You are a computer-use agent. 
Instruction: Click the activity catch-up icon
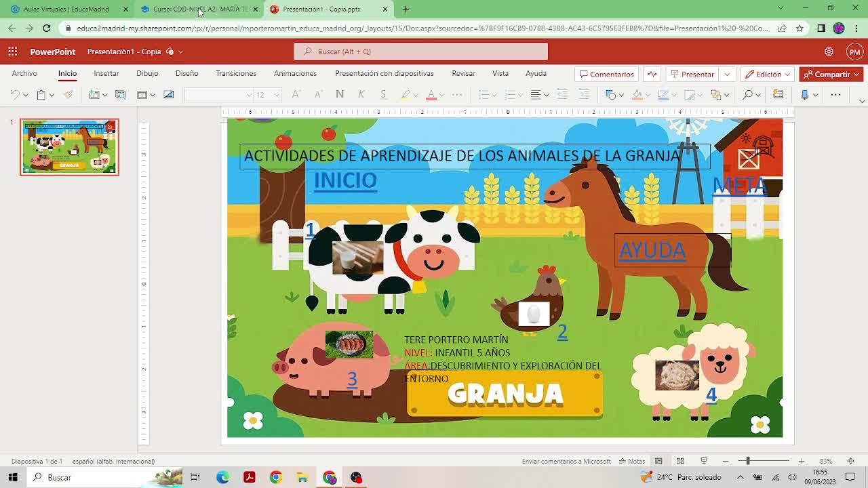(x=652, y=75)
